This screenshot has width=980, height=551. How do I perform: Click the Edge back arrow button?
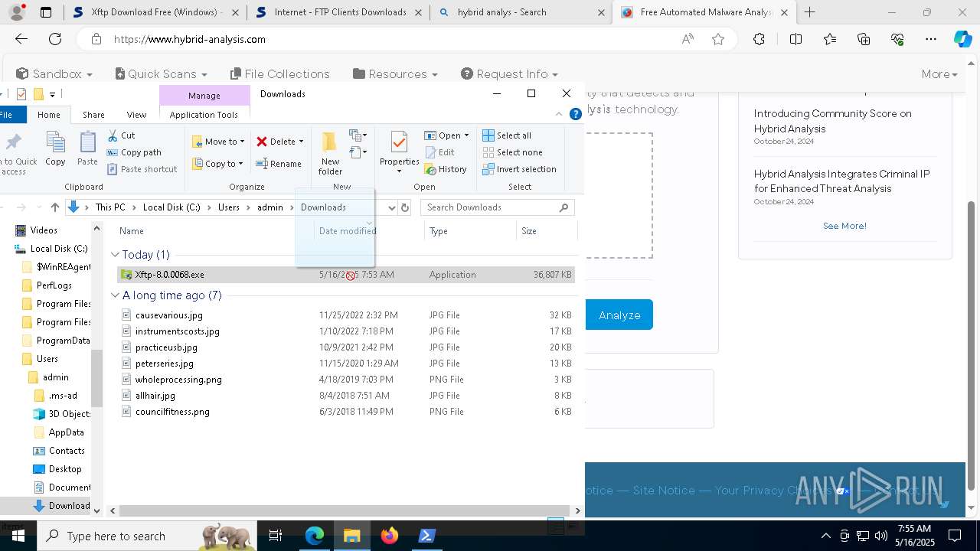21,39
